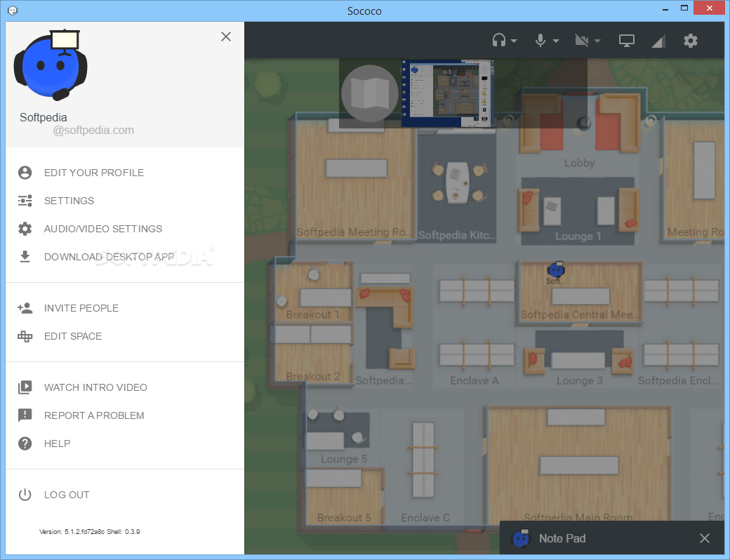Click the Softpedia Central Mee.. label
Viewport: 730px width, 560px height.
(x=579, y=314)
